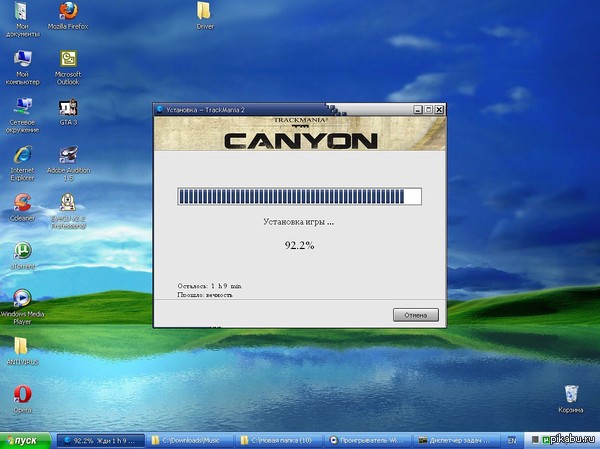Screen dimensions: 600x449
Task: Open the uTorrent desktop icon
Action: pyautogui.click(x=23, y=255)
